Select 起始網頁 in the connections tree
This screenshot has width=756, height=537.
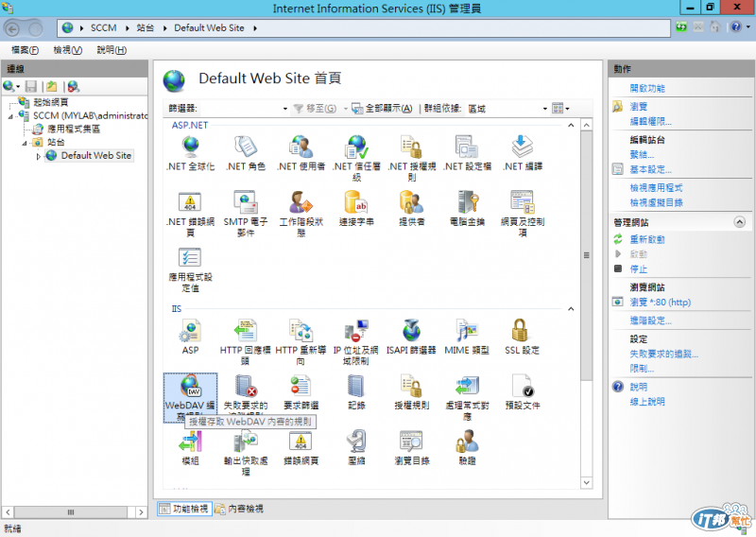[x=51, y=102]
